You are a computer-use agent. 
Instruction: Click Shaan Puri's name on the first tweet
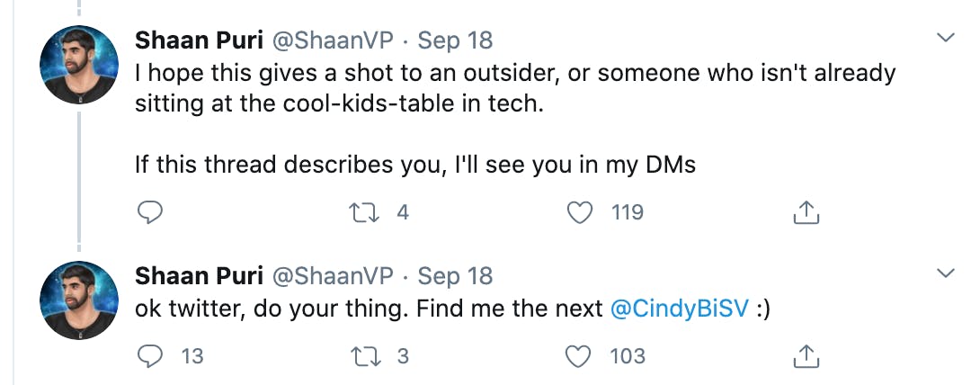[198, 40]
